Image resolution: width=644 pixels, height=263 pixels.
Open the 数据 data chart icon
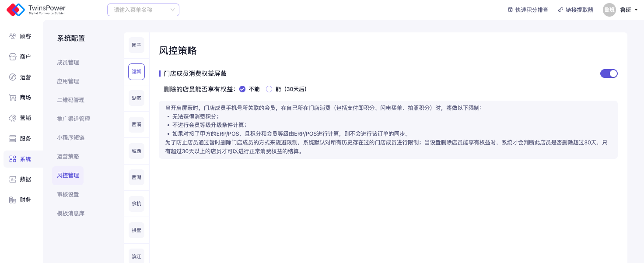(13, 179)
